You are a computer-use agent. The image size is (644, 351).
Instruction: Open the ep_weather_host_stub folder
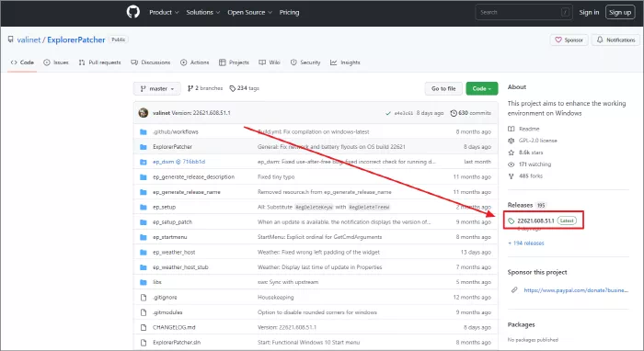[180, 267]
